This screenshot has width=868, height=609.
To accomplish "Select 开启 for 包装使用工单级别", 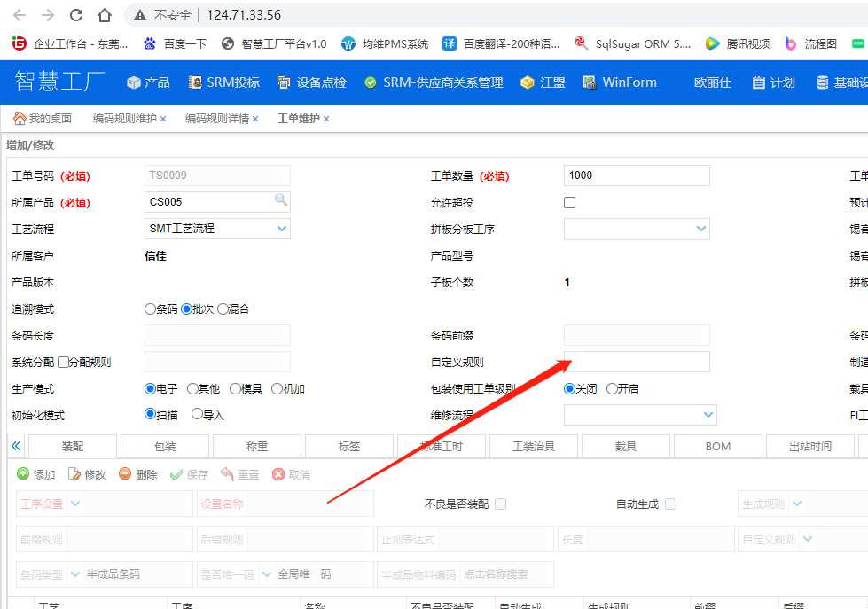I will point(612,389).
